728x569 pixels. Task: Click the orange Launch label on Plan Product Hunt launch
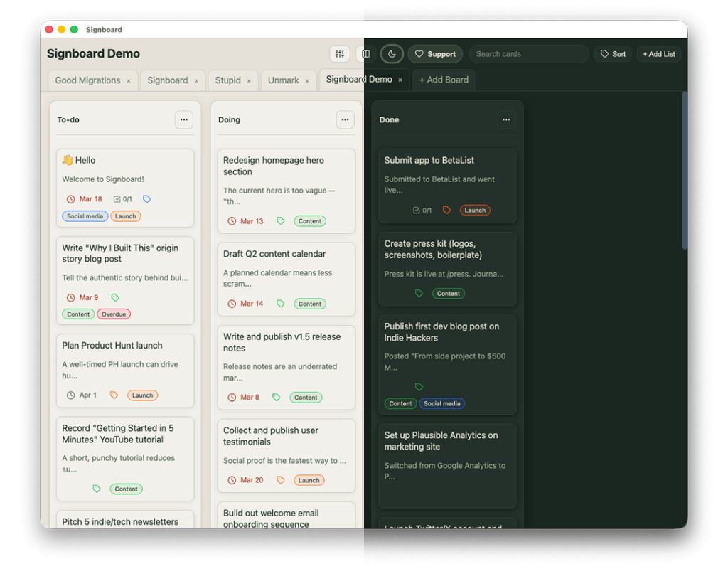click(x=142, y=395)
